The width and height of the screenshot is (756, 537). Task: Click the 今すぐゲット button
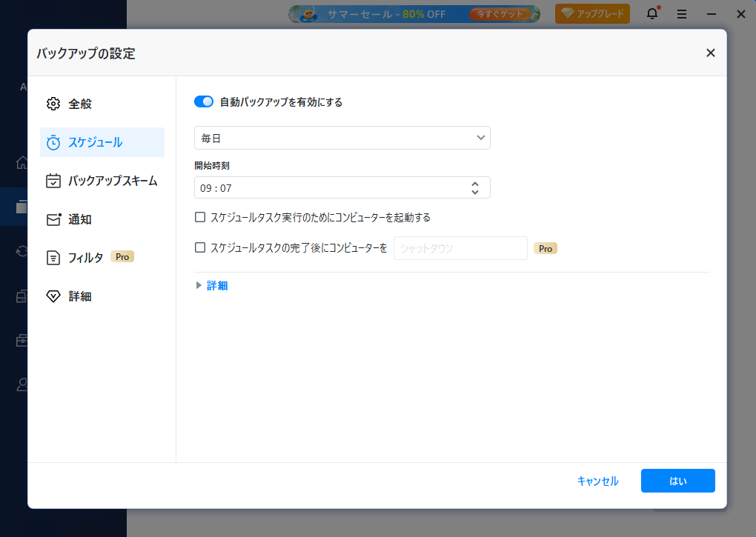pyautogui.click(x=500, y=14)
